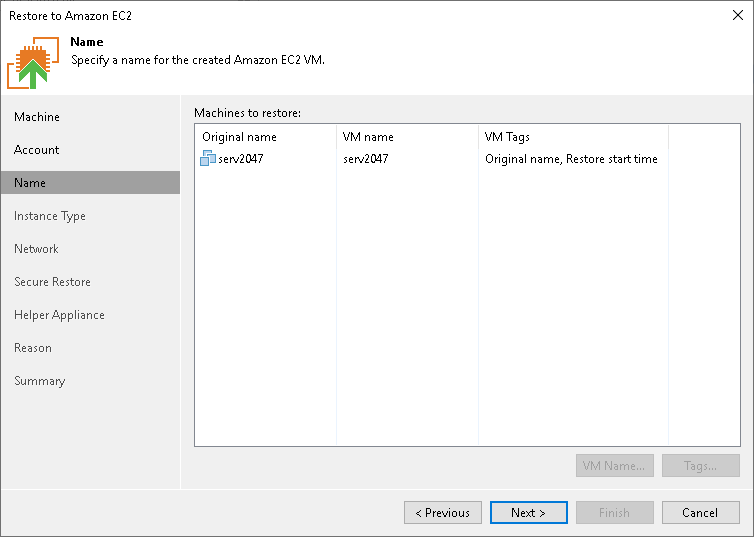
Task: Click the 'Original name, Restore start time' tags cell
Action: [x=571, y=159]
